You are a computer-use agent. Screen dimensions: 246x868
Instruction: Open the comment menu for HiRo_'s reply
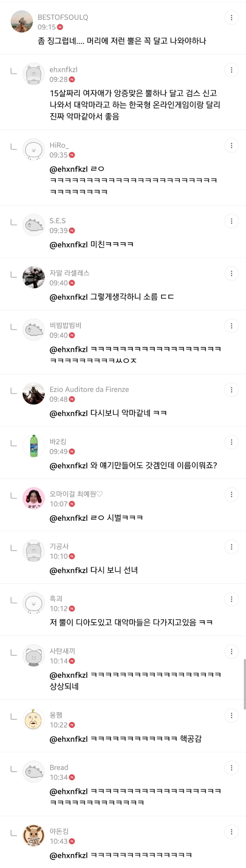(x=232, y=145)
